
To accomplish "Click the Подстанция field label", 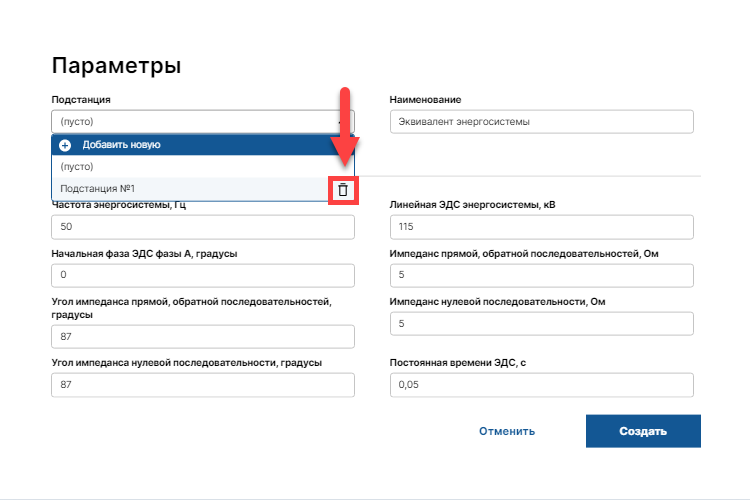I will pos(81,100).
